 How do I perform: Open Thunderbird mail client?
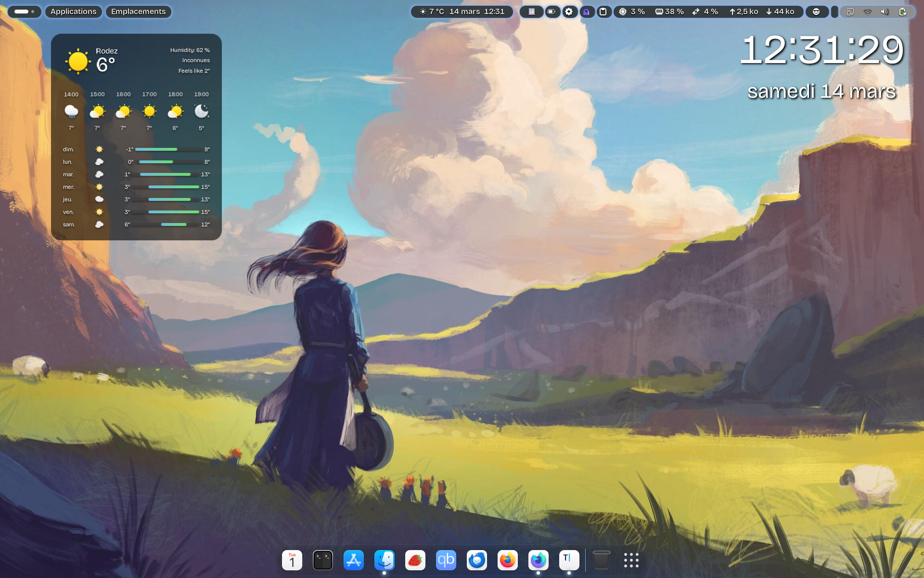(476, 560)
